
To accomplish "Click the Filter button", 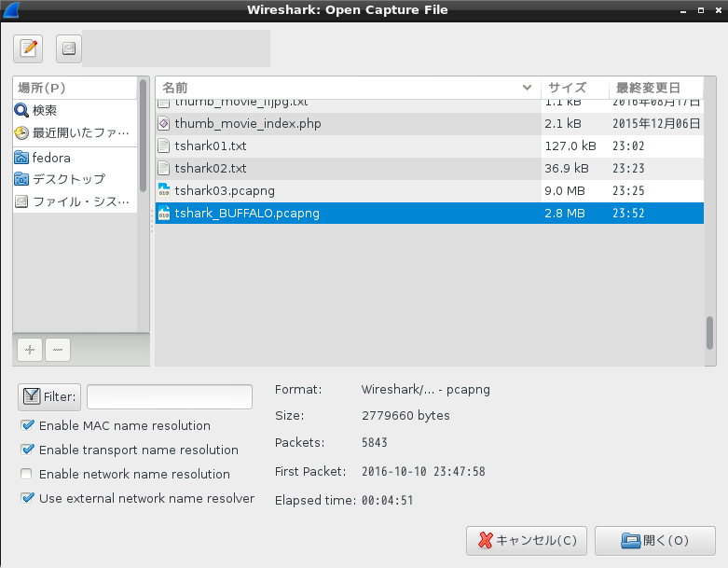I will (49, 396).
